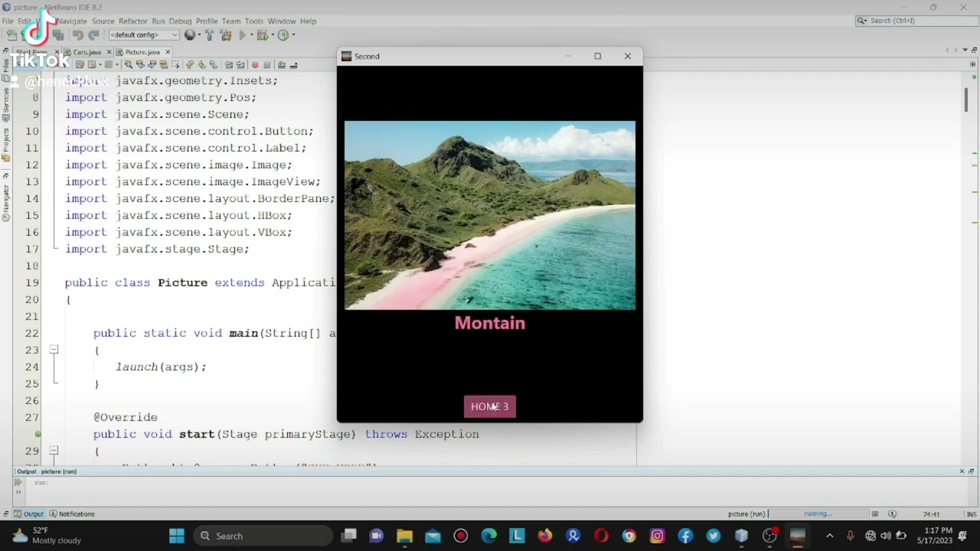The height and width of the screenshot is (551, 980).
Task: Open the Refactor menu
Action: (133, 21)
